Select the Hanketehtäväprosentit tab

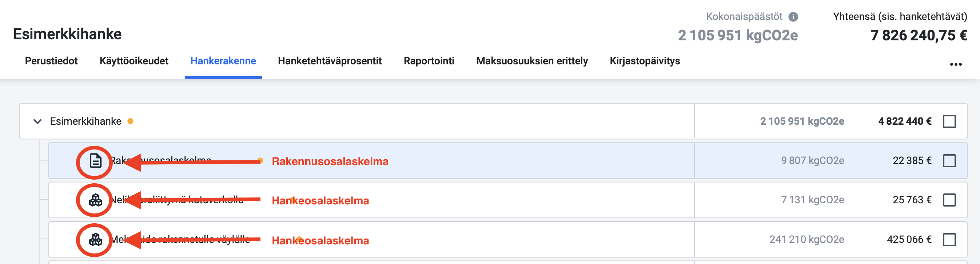point(330,61)
